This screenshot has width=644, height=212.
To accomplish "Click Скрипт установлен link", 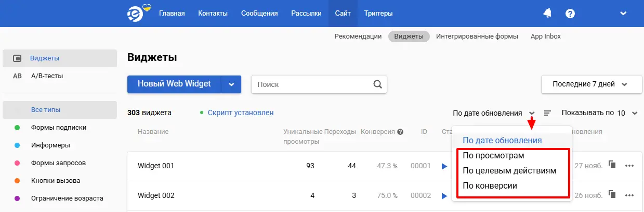I will pos(241,113).
